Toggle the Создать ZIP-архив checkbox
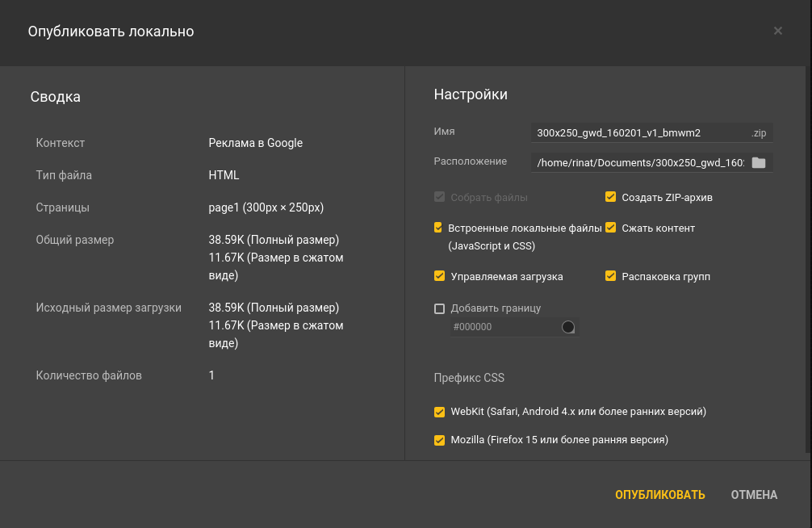This screenshot has height=528, width=812. [x=611, y=197]
